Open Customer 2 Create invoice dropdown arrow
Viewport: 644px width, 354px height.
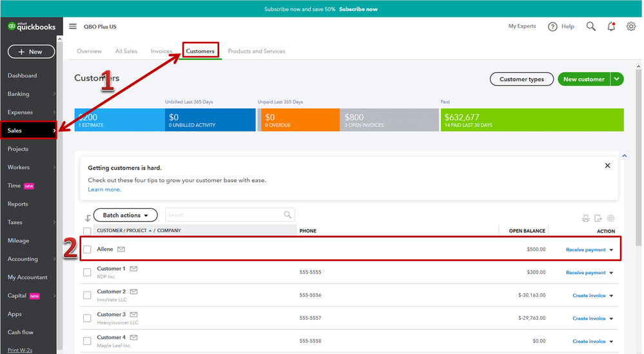tap(611, 296)
